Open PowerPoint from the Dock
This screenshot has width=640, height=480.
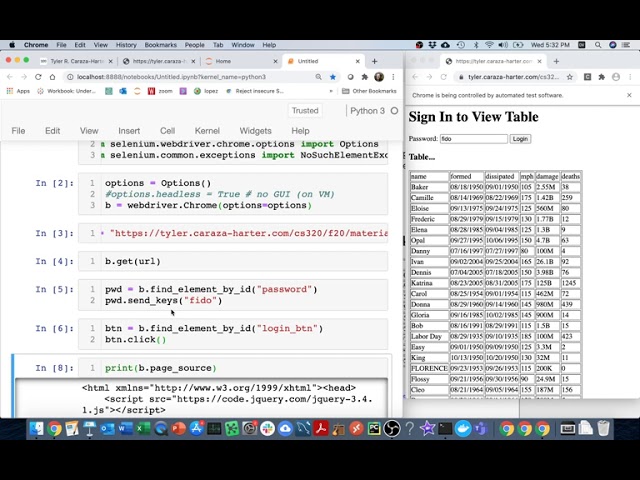[x=178, y=429]
